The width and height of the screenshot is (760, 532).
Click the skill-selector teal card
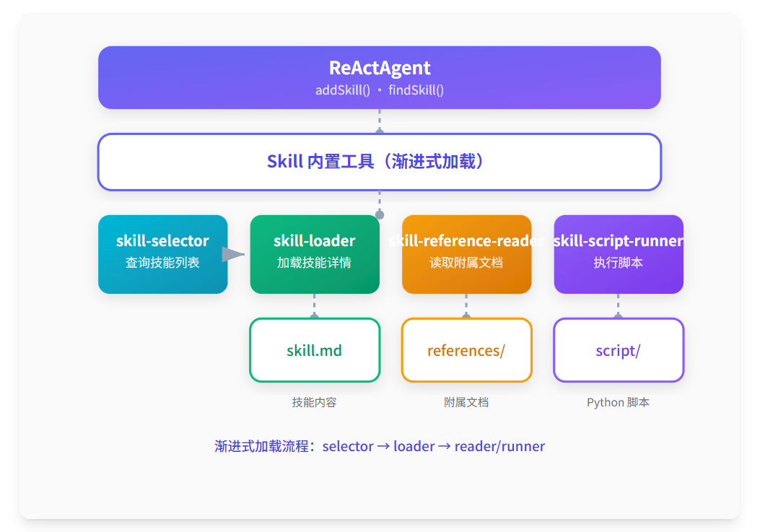coord(163,254)
